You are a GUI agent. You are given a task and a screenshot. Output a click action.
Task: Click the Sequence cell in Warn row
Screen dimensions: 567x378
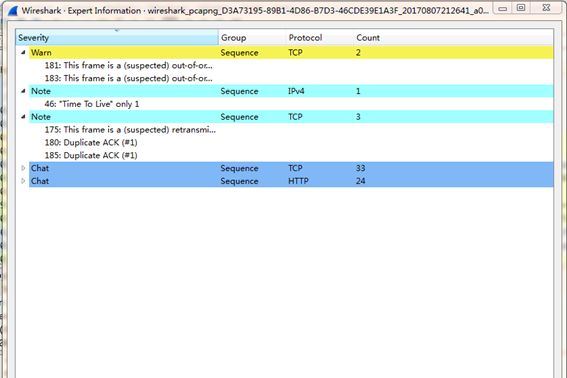click(x=239, y=53)
